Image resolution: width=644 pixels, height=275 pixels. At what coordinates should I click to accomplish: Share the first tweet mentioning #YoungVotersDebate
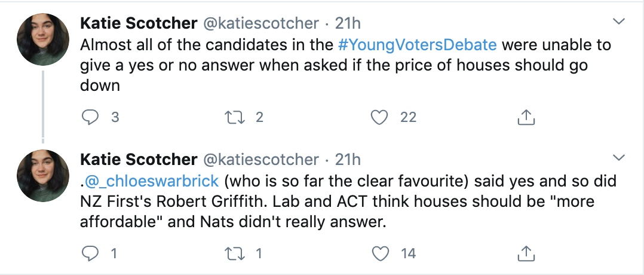tap(526, 118)
